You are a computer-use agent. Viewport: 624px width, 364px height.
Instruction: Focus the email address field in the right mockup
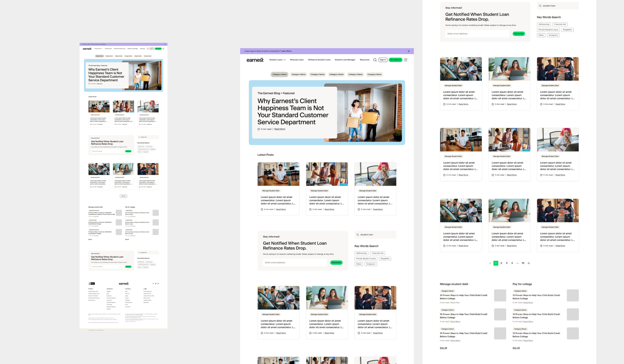pos(477,34)
